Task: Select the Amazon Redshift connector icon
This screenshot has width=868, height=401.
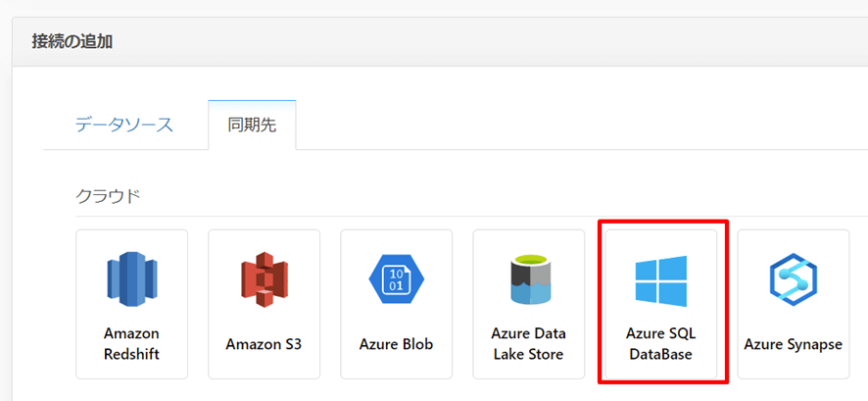Action: (131, 280)
